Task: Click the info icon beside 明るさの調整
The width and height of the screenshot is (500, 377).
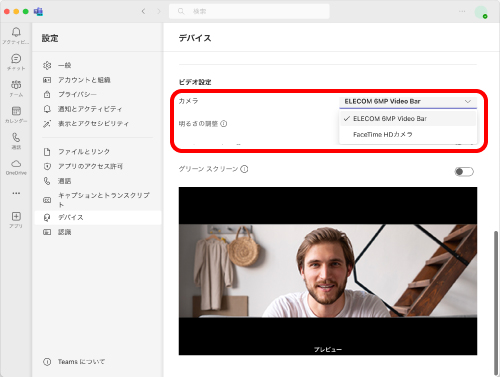Action: pos(224,124)
